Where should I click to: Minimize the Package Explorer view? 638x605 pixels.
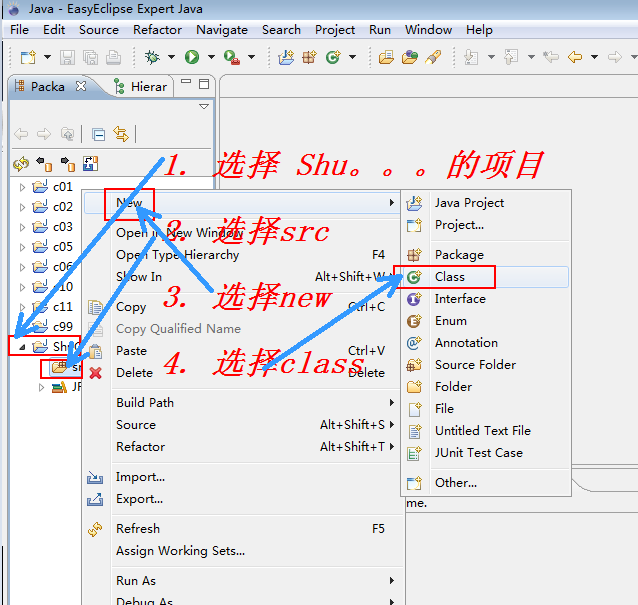click(186, 82)
